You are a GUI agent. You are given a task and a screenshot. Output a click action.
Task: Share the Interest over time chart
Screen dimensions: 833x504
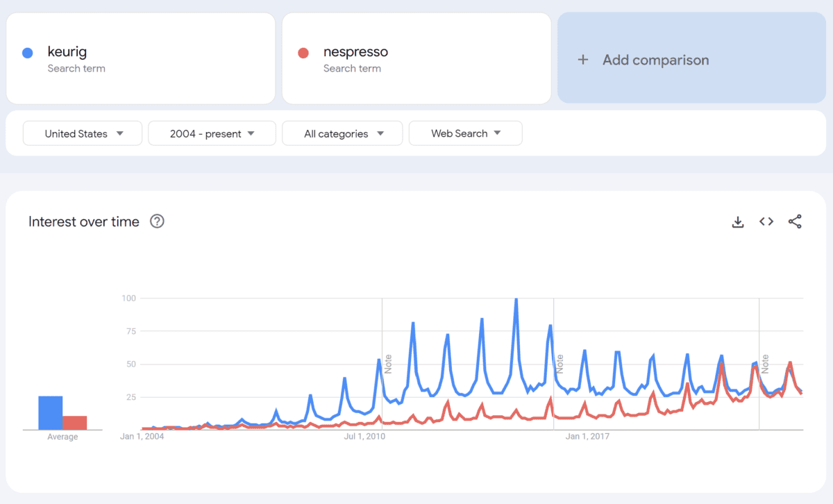pos(795,221)
